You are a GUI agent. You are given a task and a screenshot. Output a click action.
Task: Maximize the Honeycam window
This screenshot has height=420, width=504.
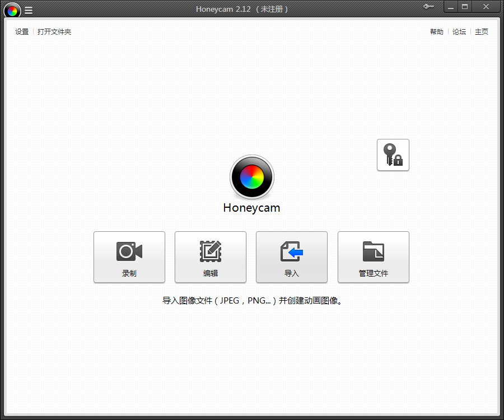tap(465, 7)
